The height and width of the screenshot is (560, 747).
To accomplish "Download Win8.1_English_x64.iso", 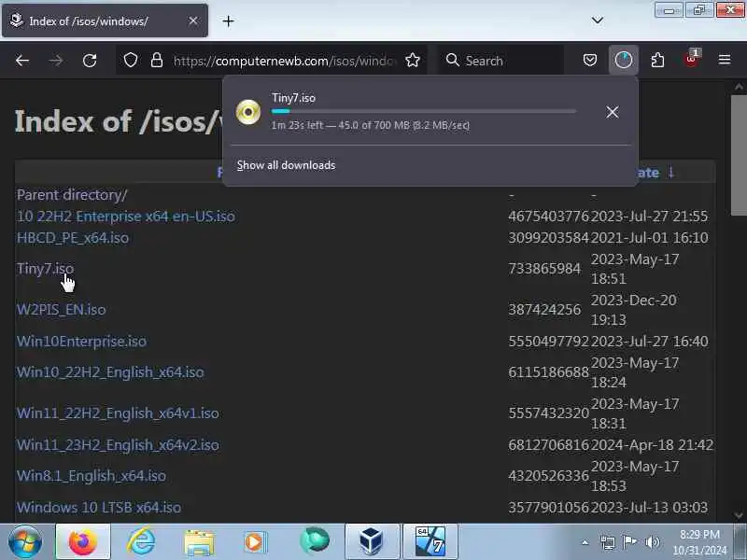I will click(x=92, y=476).
